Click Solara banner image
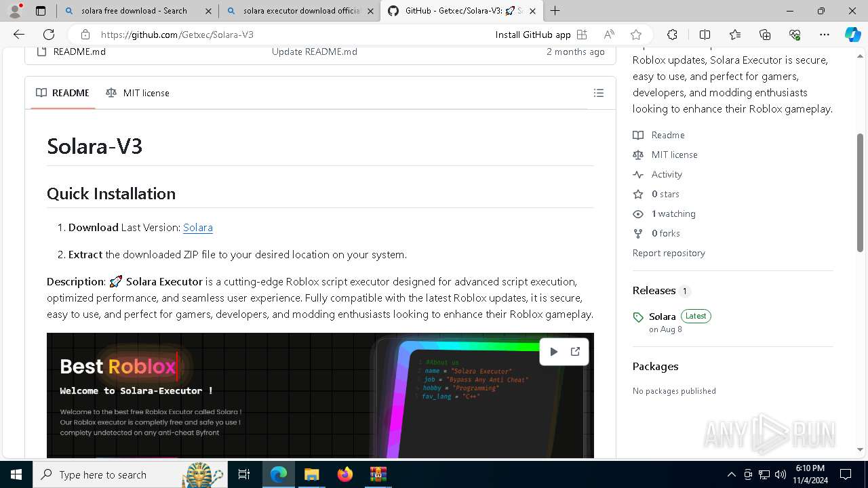 click(x=320, y=395)
